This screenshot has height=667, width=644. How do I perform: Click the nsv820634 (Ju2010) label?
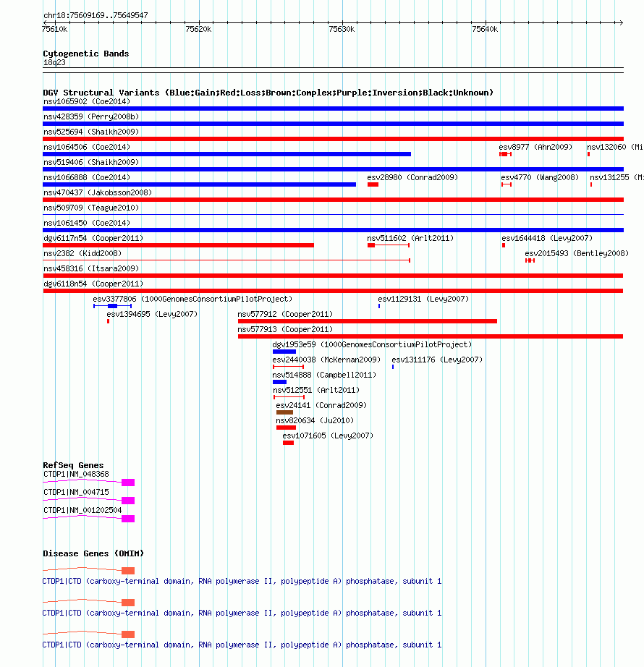click(315, 421)
